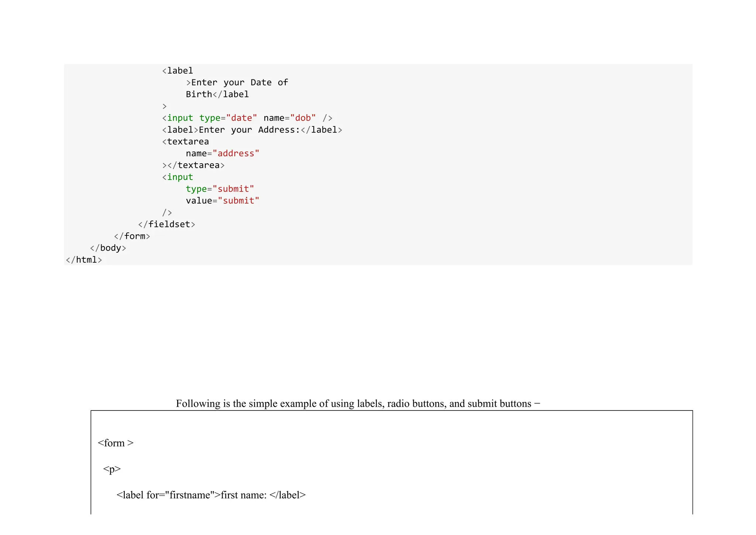Click the 'Birth</label' code line
Image resolution: width=756 pixels, height=535 pixels.
[217, 94]
